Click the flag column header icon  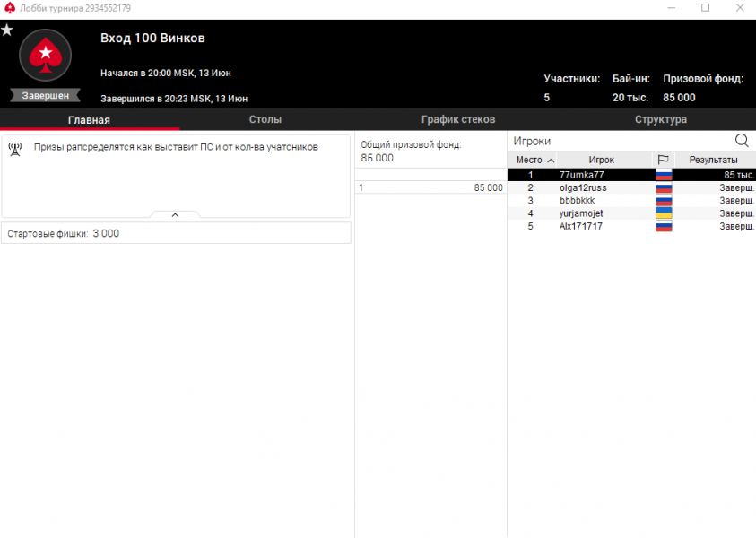[x=663, y=160]
